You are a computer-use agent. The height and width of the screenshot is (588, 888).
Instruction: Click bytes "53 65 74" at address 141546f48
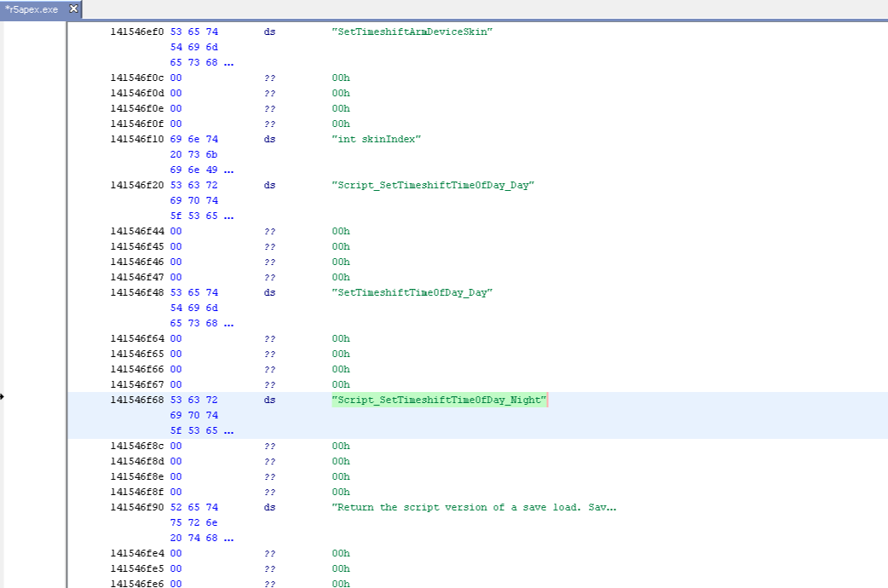[194, 292]
